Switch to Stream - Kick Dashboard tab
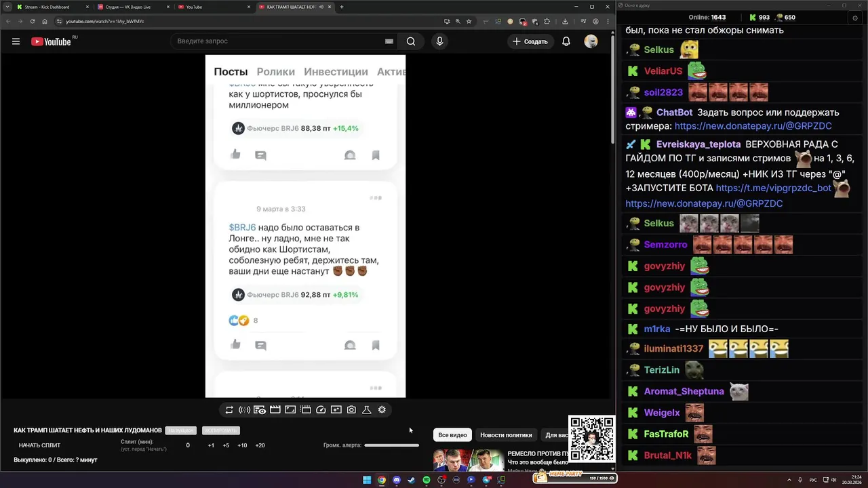 (x=51, y=7)
